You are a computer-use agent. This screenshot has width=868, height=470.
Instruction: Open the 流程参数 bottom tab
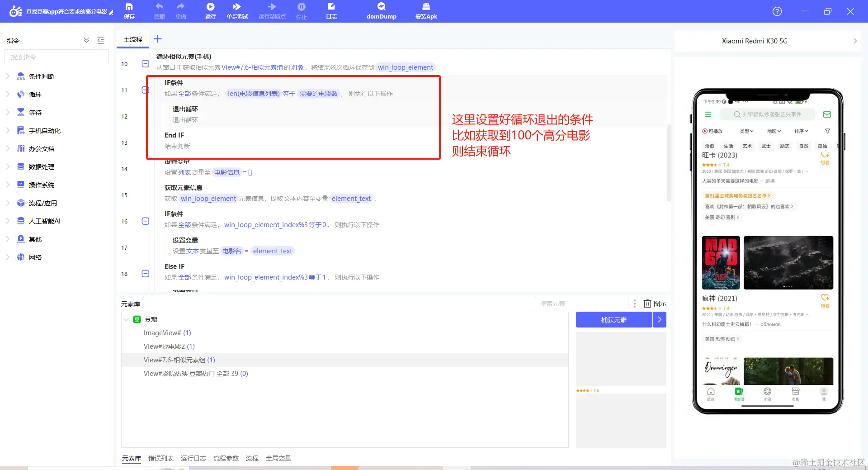pyautogui.click(x=226, y=458)
